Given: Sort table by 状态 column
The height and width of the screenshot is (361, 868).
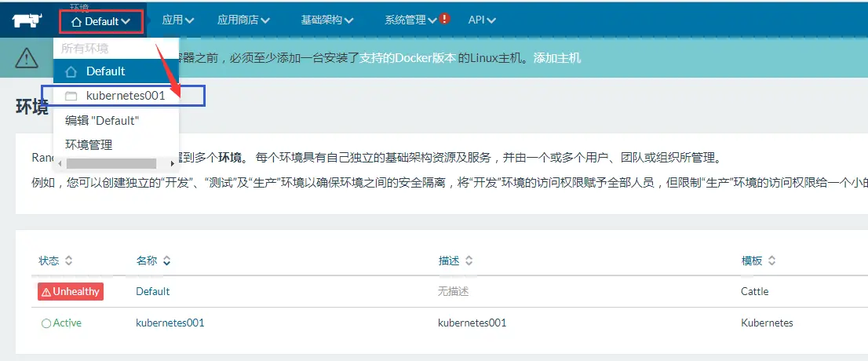Looking at the screenshot, I should (56, 261).
